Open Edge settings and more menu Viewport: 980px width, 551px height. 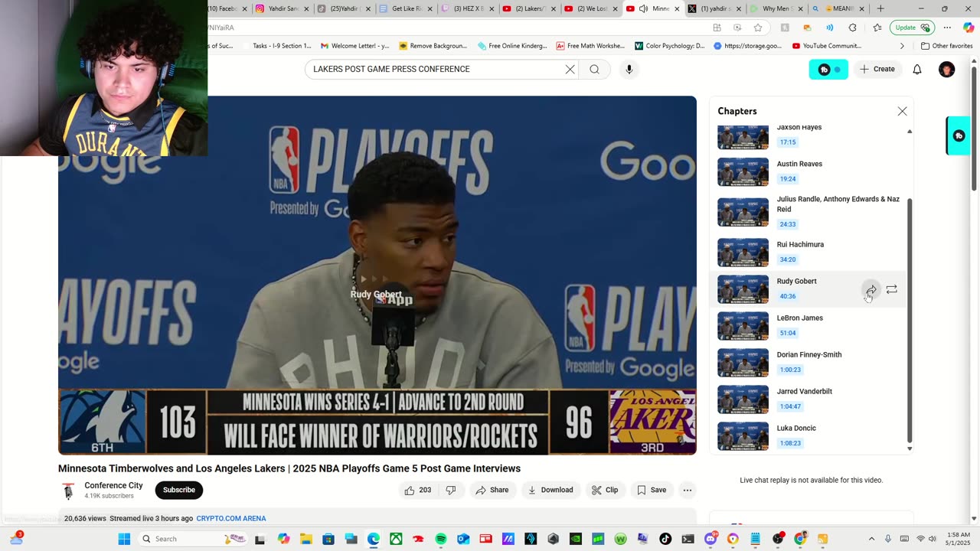(947, 28)
